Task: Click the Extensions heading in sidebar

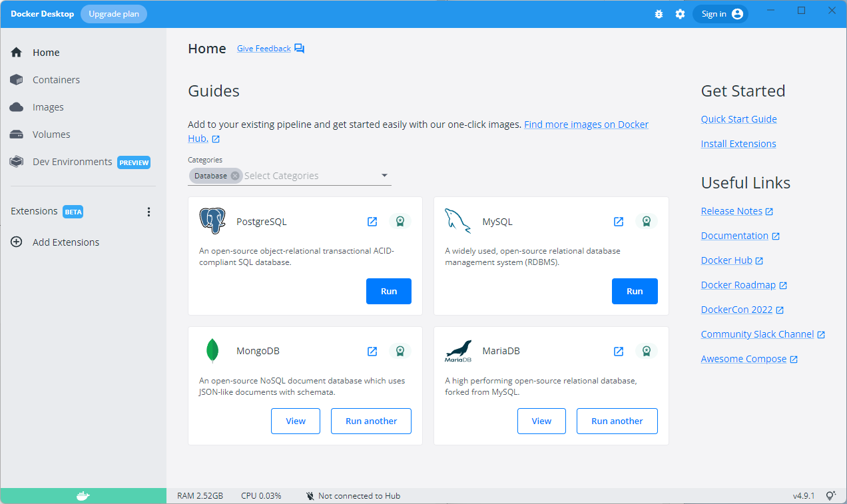Action: [x=34, y=211]
